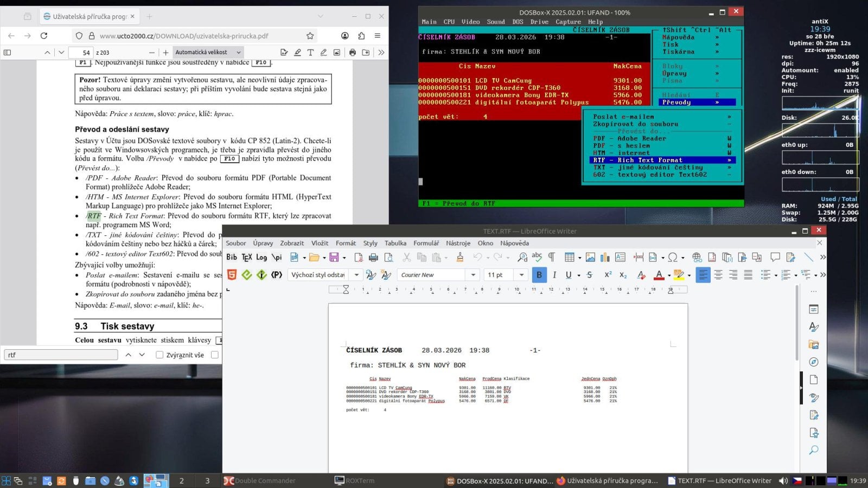Click the Firefox address bar URL
The image size is (868, 488).
click(184, 36)
